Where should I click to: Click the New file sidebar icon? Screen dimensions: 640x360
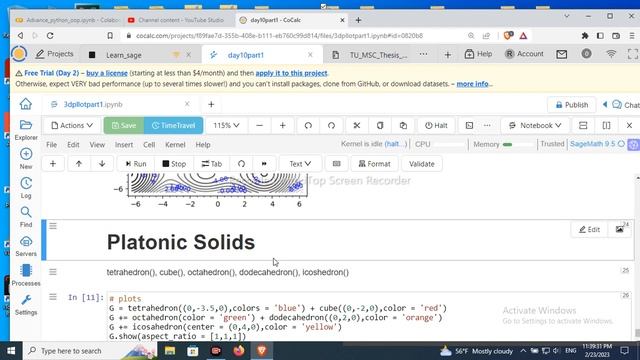[26, 158]
